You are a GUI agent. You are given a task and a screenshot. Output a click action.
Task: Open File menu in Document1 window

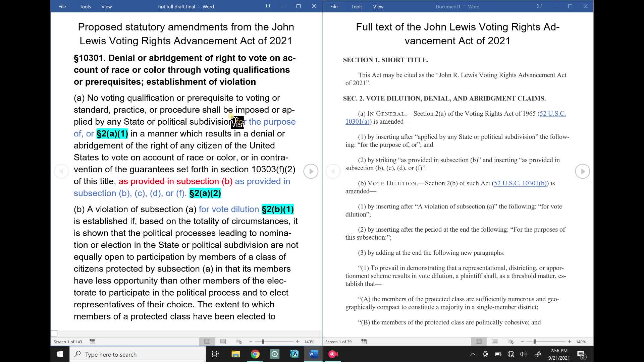[334, 7]
